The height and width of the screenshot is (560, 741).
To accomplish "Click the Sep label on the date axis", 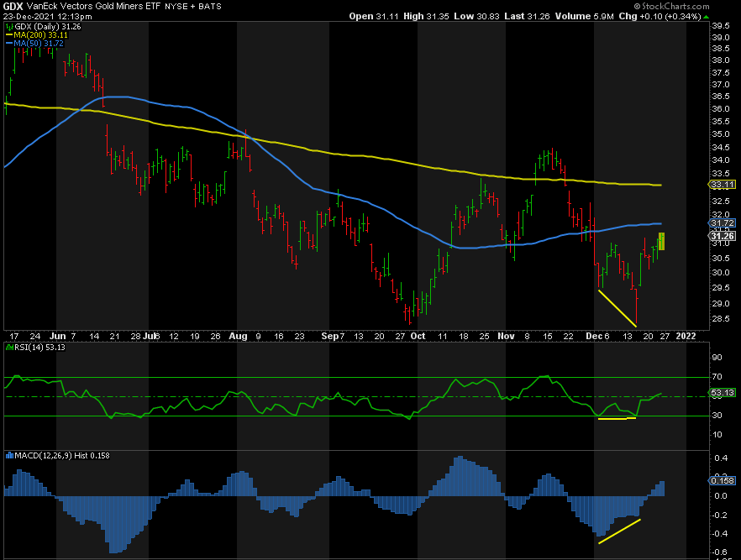I will point(330,336).
